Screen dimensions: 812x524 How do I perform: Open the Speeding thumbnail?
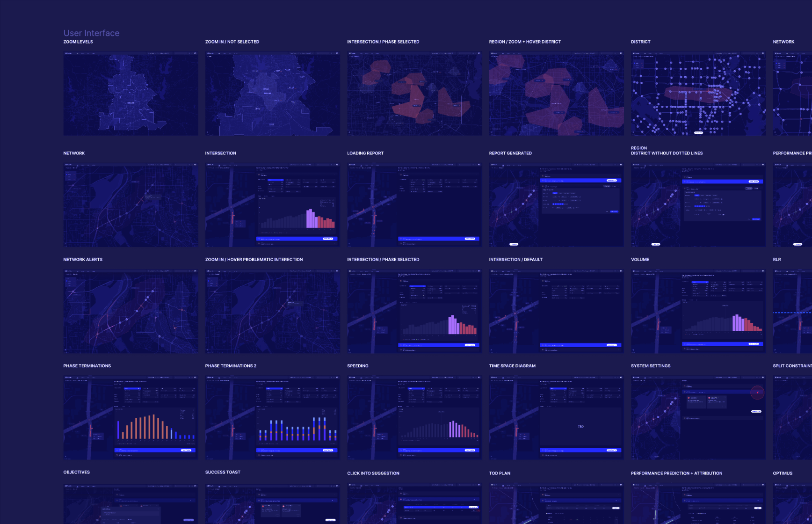point(414,417)
